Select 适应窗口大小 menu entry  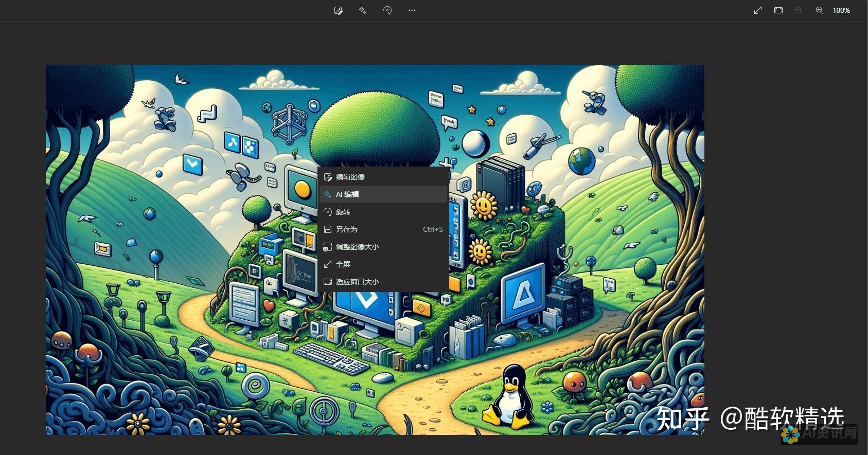pyautogui.click(x=383, y=282)
